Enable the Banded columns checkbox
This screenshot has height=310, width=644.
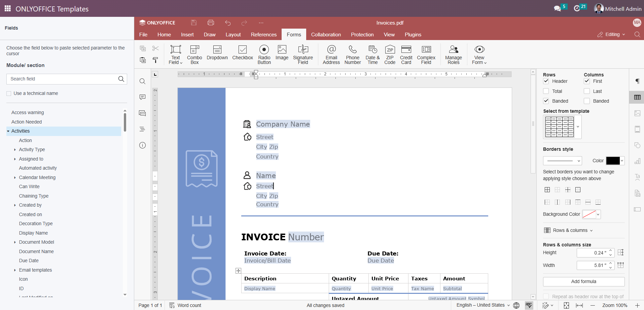pos(587,101)
